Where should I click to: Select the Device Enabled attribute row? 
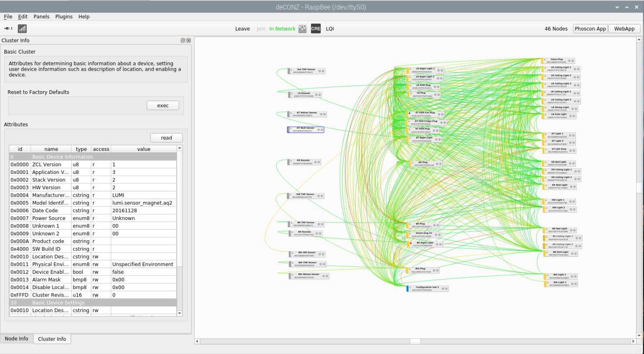93,272
